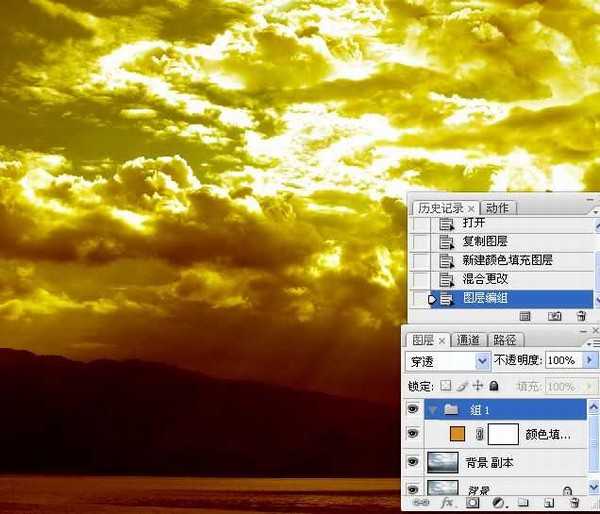Screen dimensions: 600x514
Task: Open the 不透明度 opacity slider arrow
Action: 589,360
